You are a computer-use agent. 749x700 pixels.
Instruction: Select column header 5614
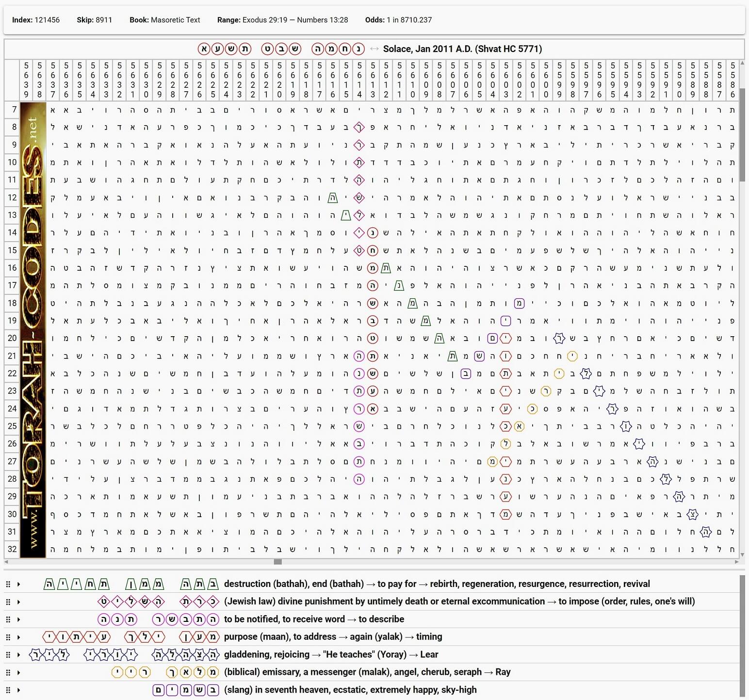click(x=359, y=80)
